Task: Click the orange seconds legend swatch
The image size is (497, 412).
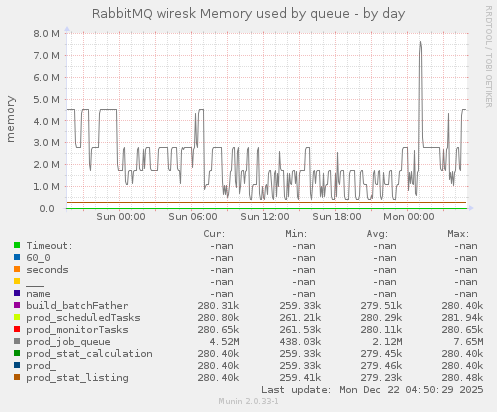Action: [17, 269]
